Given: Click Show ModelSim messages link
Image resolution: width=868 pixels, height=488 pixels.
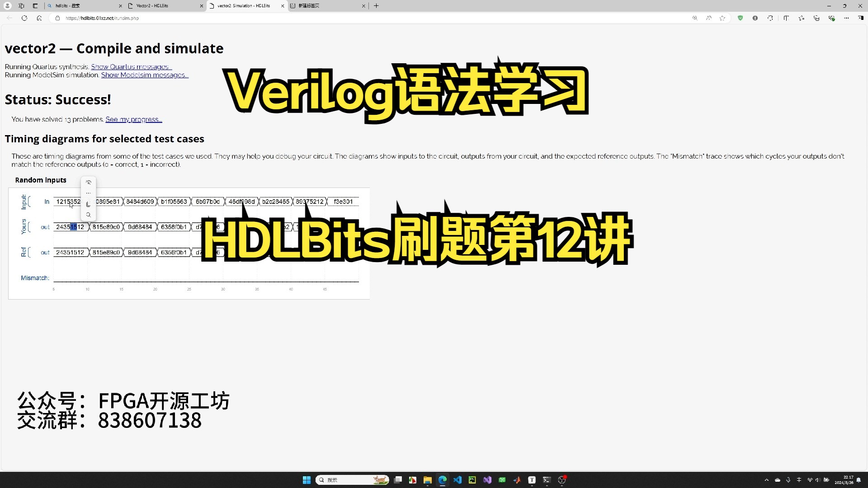Looking at the screenshot, I should [144, 75].
